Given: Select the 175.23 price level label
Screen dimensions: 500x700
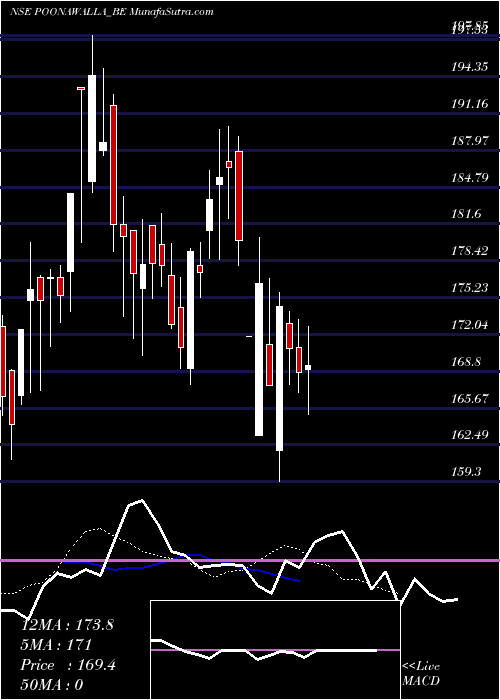Looking at the screenshot, I should (469, 288).
